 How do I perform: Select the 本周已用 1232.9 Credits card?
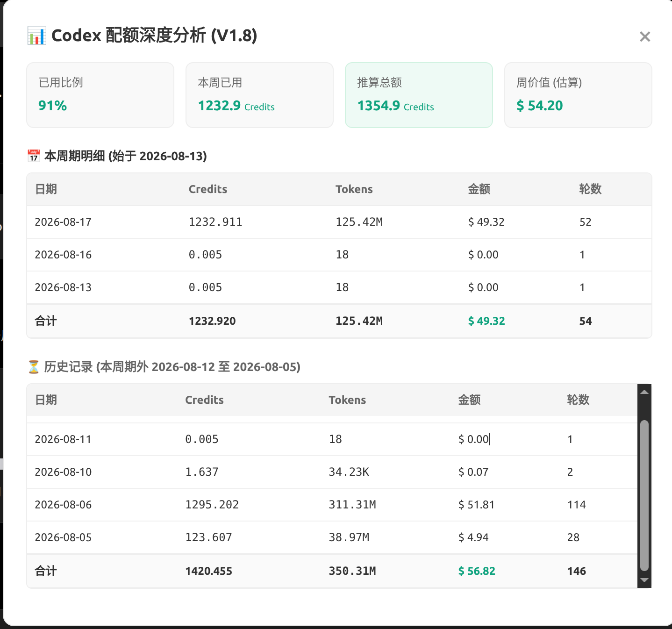click(259, 95)
